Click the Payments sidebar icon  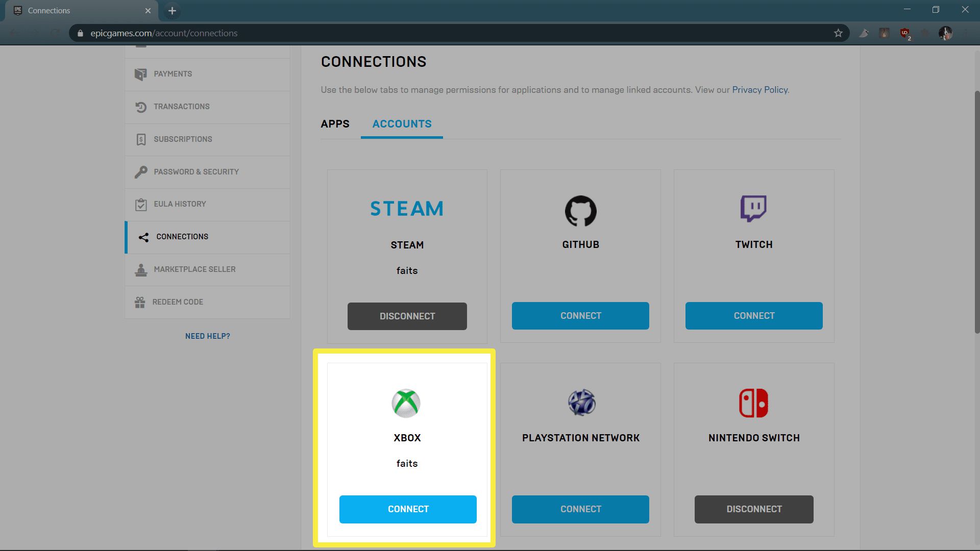[141, 73]
